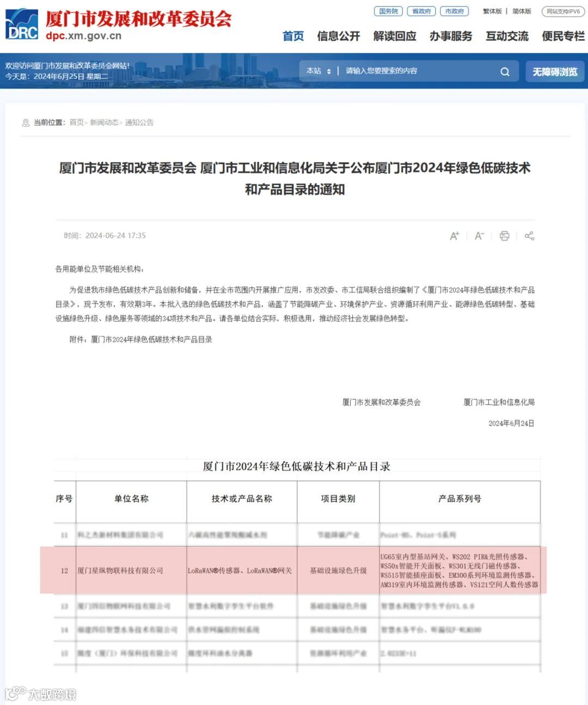The image size is (588, 705).
Task: Click the row number 12 cell
Action: tap(64, 571)
